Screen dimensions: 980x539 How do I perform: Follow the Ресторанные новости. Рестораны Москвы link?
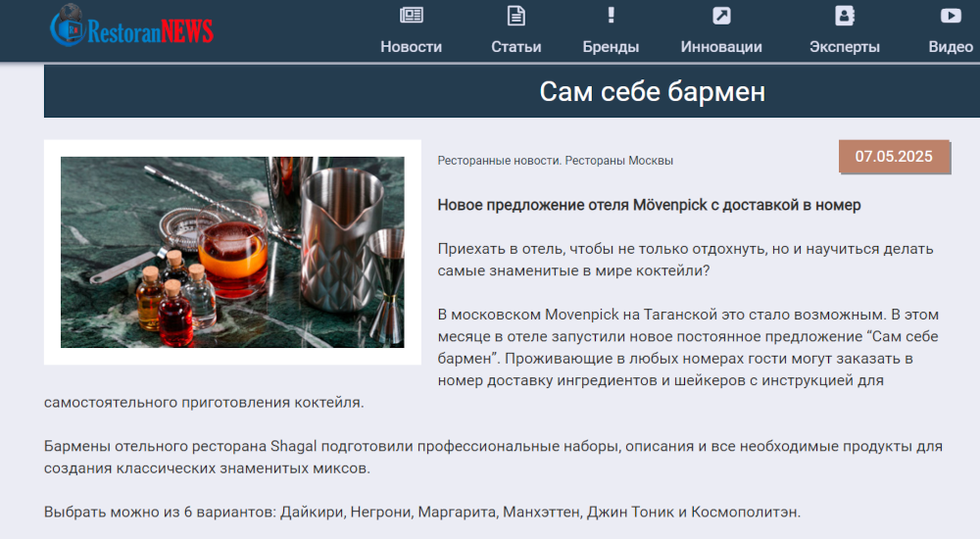[x=555, y=161]
